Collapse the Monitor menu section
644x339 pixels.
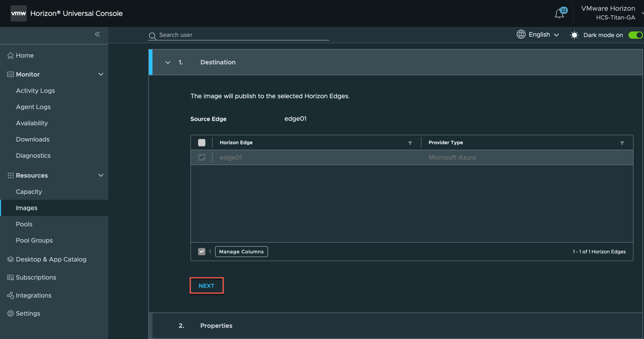point(101,74)
